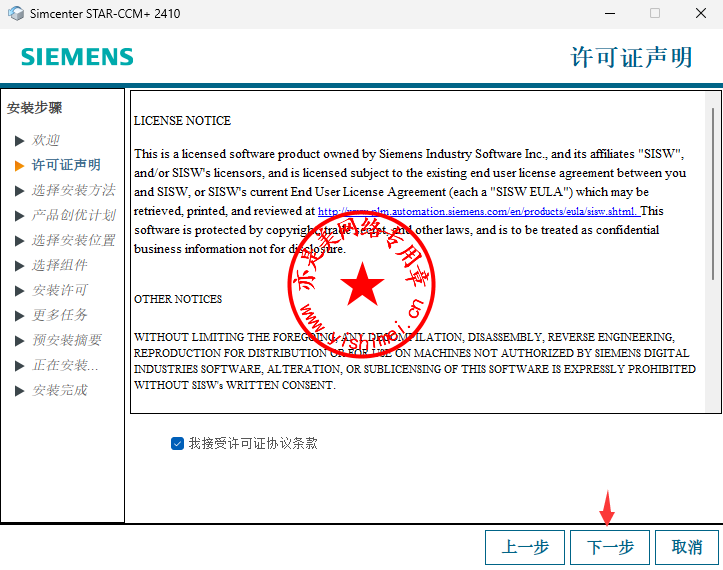
Task: Close the installer window
Action: point(701,13)
